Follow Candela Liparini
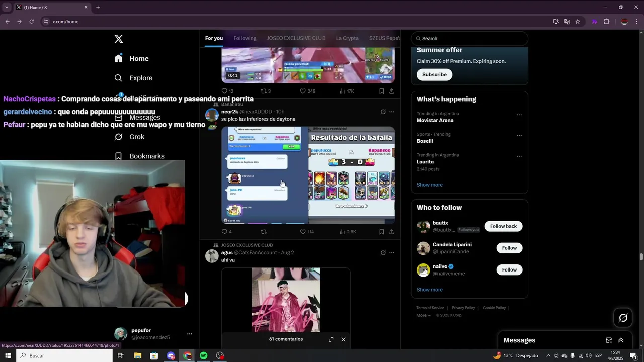Image resolution: width=644 pixels, height=362 pixels. [x=509, y=248]
